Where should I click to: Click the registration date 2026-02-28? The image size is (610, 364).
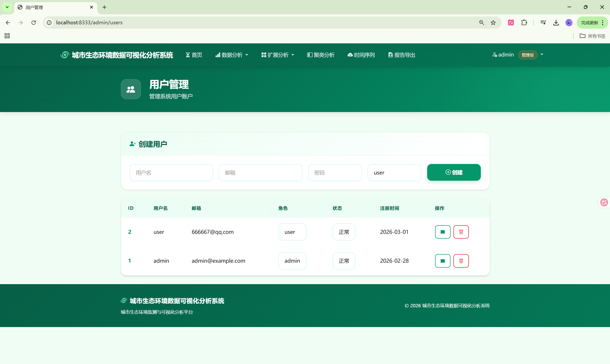point(394,261)
